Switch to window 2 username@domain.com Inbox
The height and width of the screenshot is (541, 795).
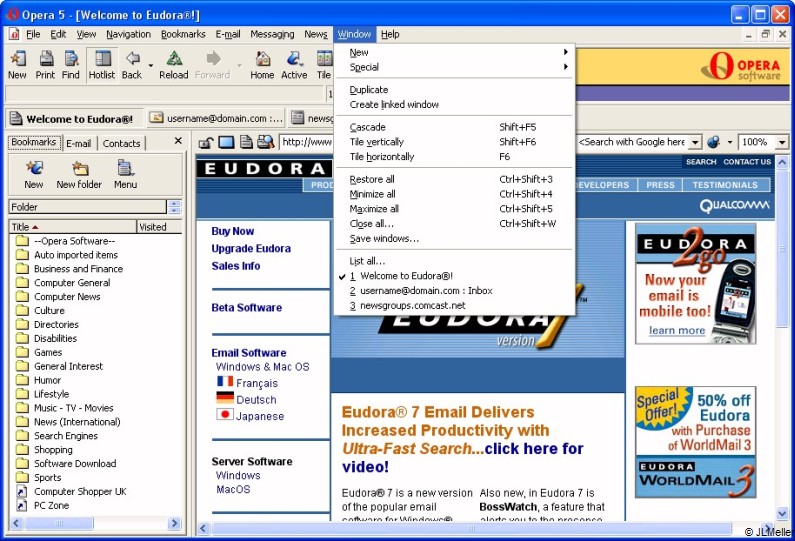[x=454, y=291]
